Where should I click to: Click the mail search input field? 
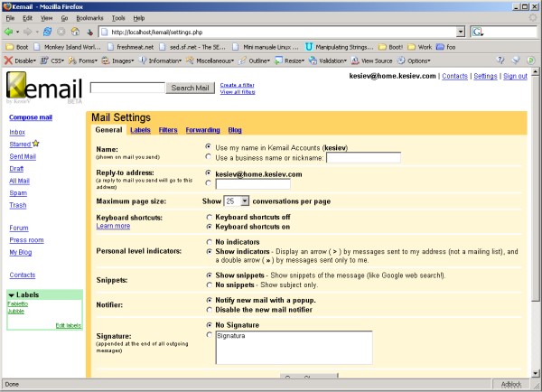tap(127, 88)
